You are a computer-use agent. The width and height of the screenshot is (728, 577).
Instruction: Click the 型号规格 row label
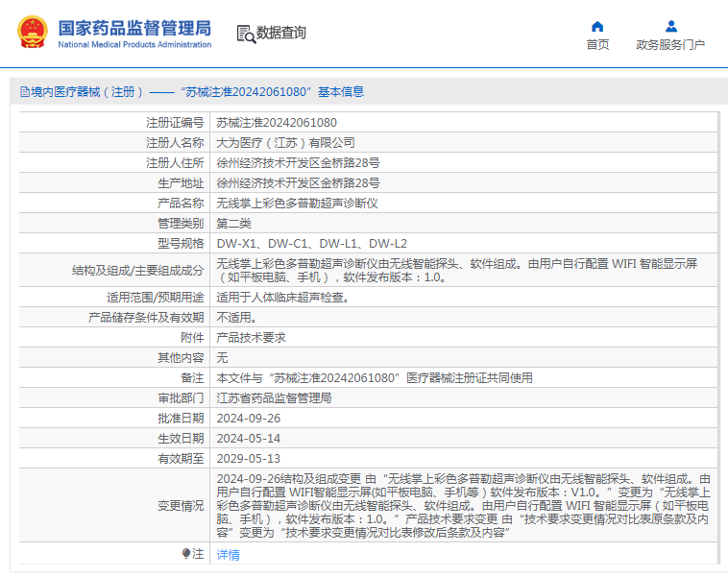181,244
